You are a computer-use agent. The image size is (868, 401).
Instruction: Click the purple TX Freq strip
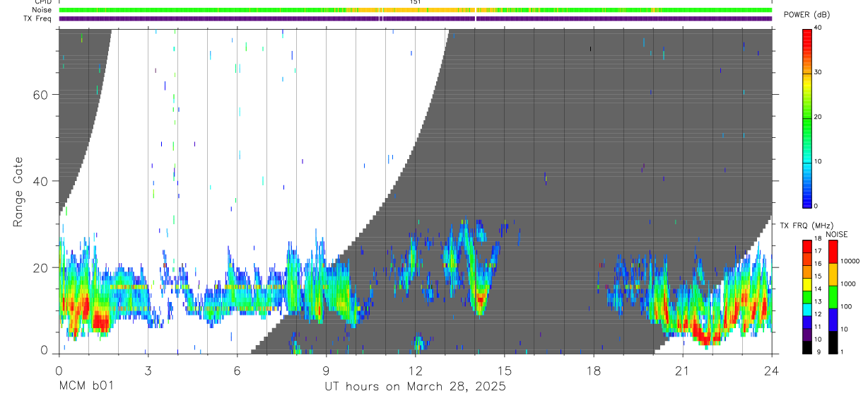coord(416,18)
